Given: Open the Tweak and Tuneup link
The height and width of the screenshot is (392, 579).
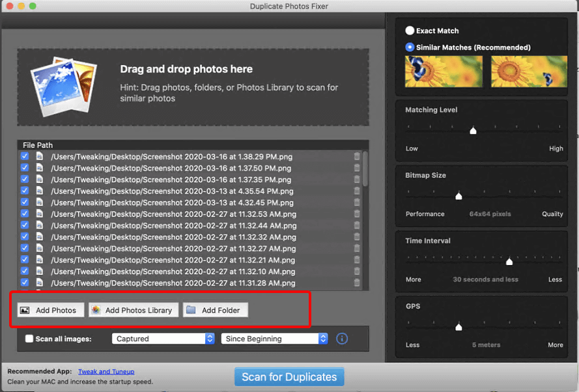Looking at the screenshot, I should click(x=106, y=371).
